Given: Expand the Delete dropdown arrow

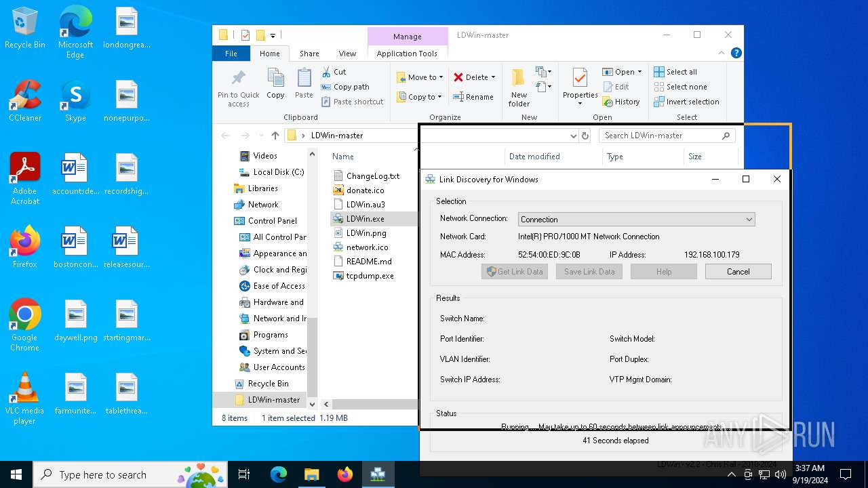Looking at the screenshot, I should (x=493, y=77).
